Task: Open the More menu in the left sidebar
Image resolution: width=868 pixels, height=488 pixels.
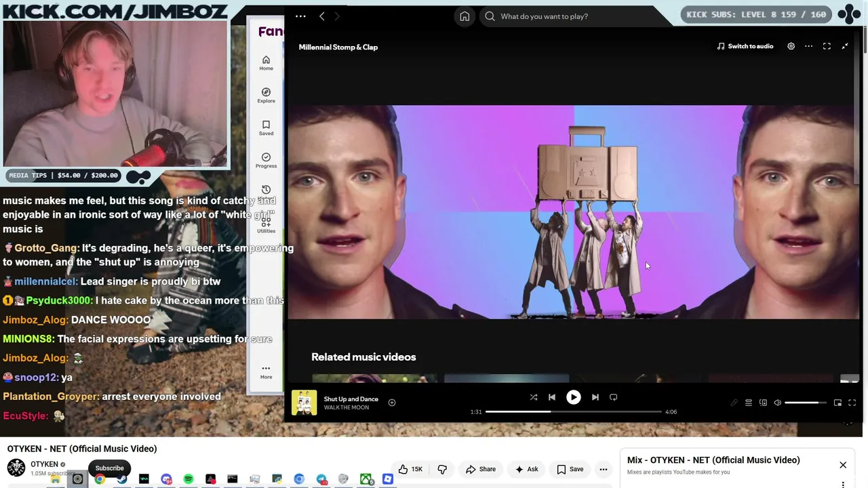Action: [266, 372]
